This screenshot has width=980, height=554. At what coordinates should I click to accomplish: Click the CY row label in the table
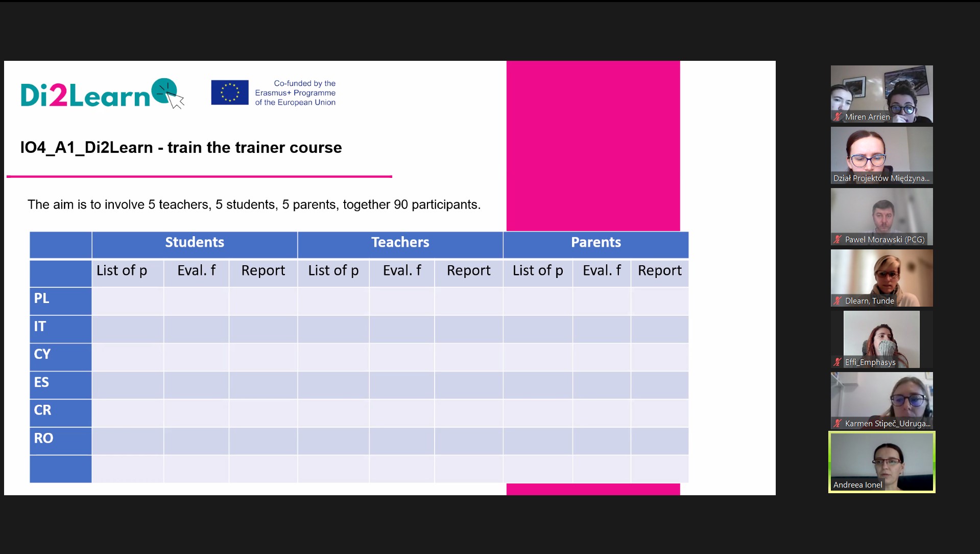click(42, 354)
